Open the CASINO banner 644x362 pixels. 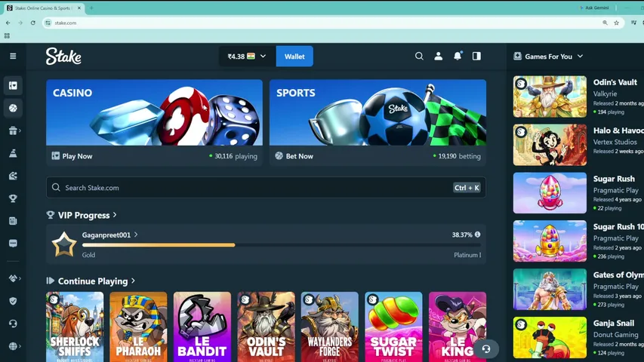click(155, 112)
